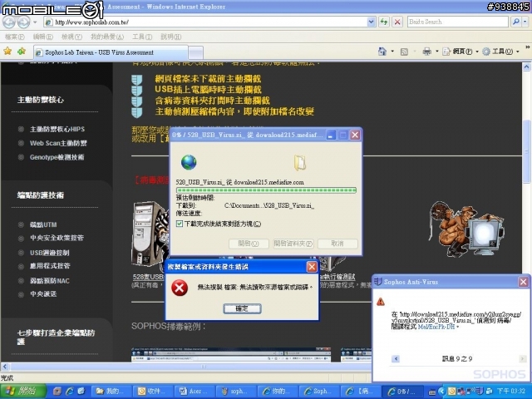Click the Home icon in command bar

[x=382, y=52]
